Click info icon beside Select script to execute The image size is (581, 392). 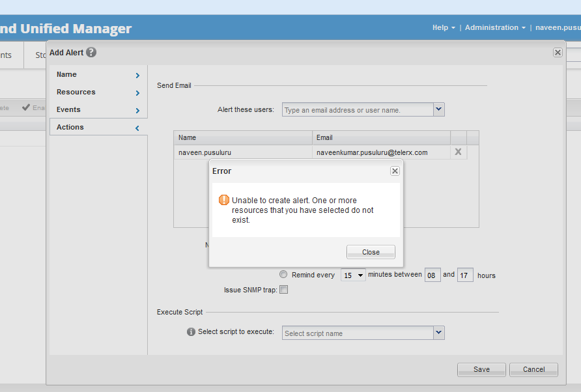(191, 331)
